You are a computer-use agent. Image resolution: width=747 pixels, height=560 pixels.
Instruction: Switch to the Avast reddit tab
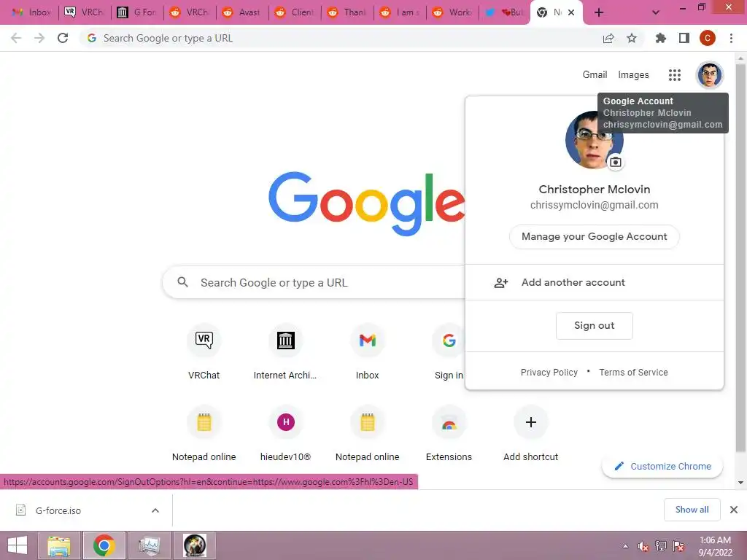(241, 12)
